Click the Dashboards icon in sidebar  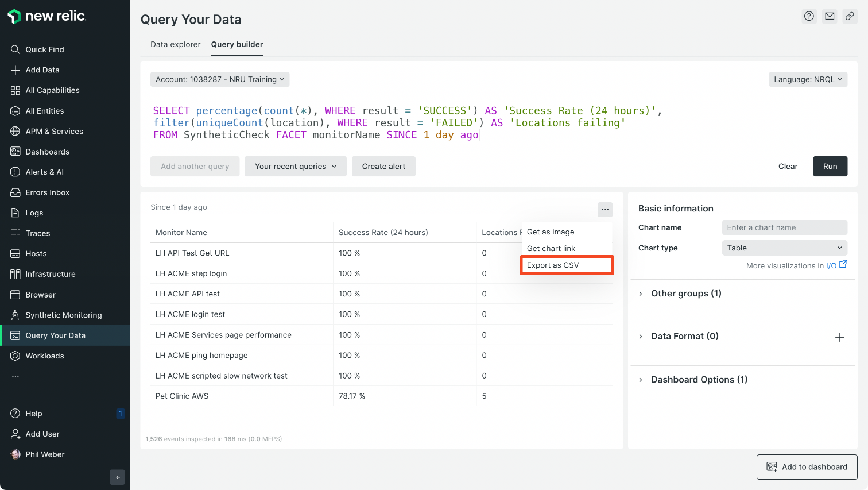15,152
